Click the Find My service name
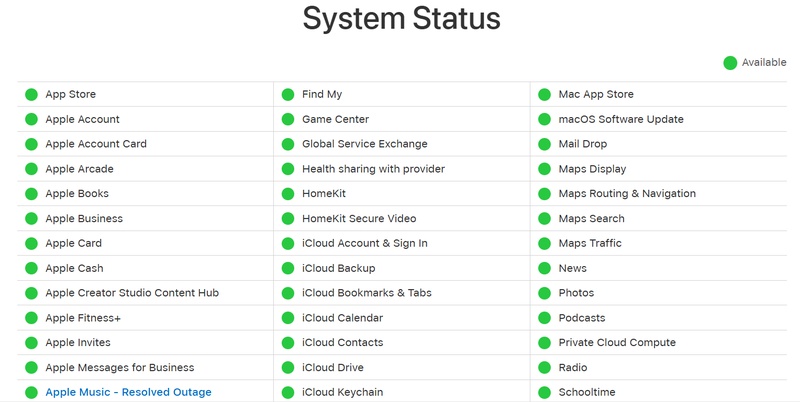 [x=322, y=94]
